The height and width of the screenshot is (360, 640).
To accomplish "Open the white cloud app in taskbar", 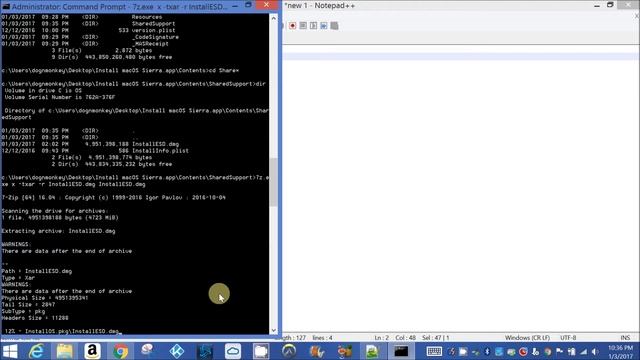I will click(233, 351).
